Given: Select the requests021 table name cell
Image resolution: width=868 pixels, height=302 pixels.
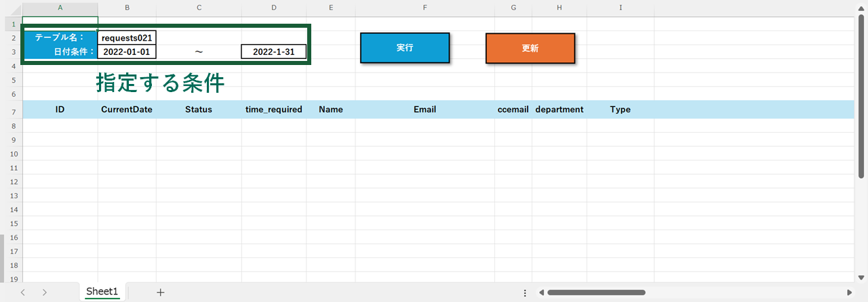Looking at the screenshot, I should pos(127,38).
